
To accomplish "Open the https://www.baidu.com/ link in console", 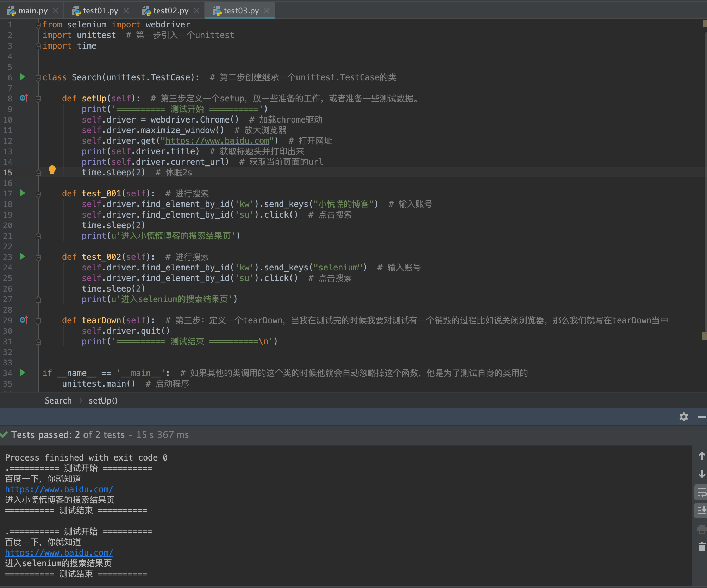I will [59, 489].
